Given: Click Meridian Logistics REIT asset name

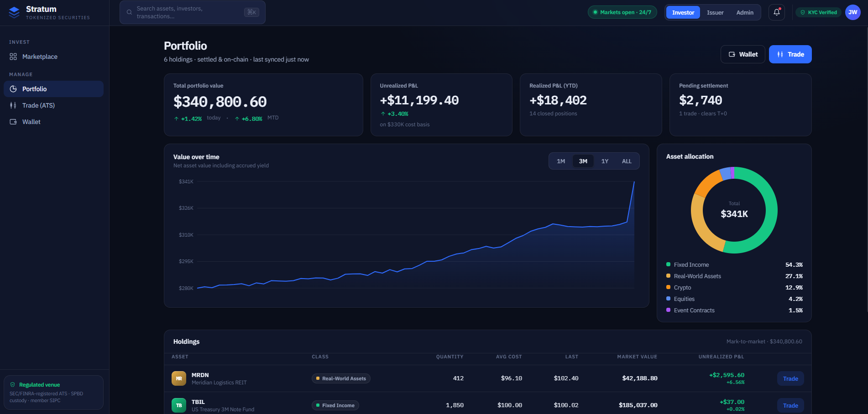Looking at the screenshot, I should (219, 383).
